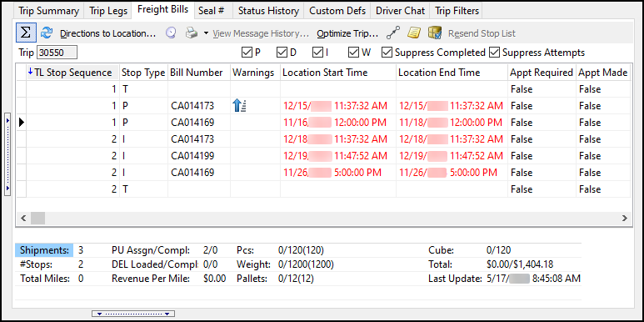Click the package box icon
The height and width of the screenshot is (322, 644).
pos(435,33)
